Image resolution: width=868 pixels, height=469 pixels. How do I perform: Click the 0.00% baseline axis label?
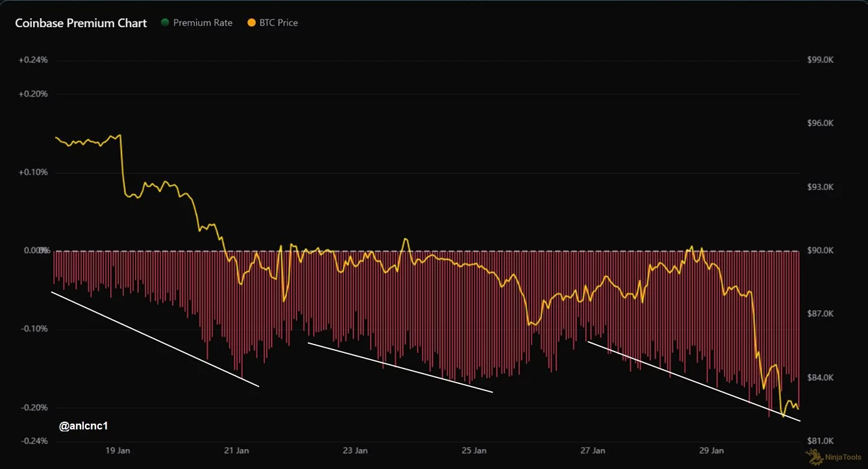(x=36, y=250)
